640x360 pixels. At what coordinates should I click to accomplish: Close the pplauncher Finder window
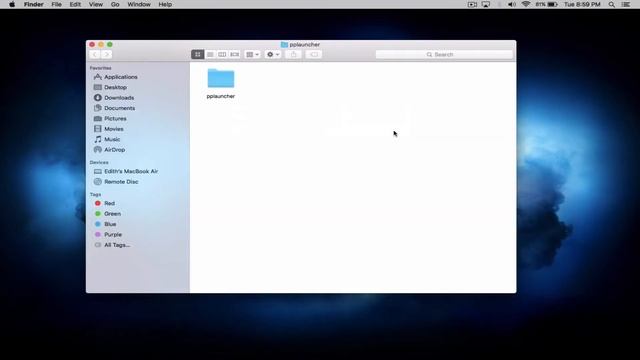point(92,44)
